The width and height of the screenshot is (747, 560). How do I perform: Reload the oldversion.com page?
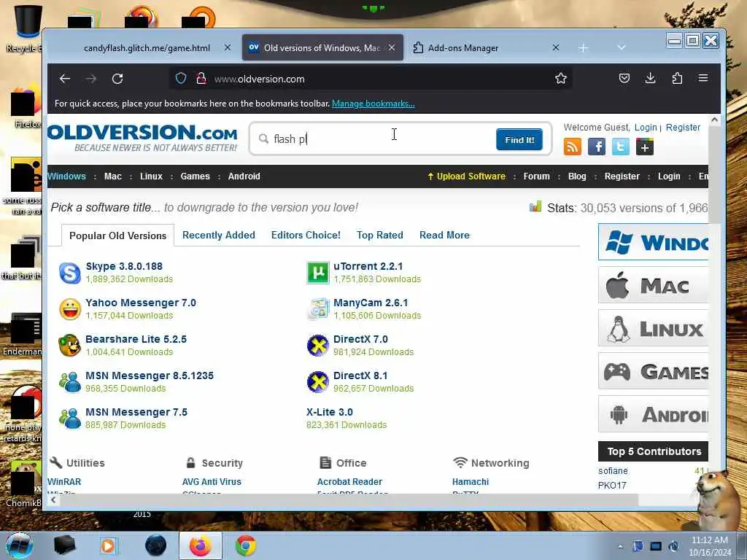pos(117,79)
